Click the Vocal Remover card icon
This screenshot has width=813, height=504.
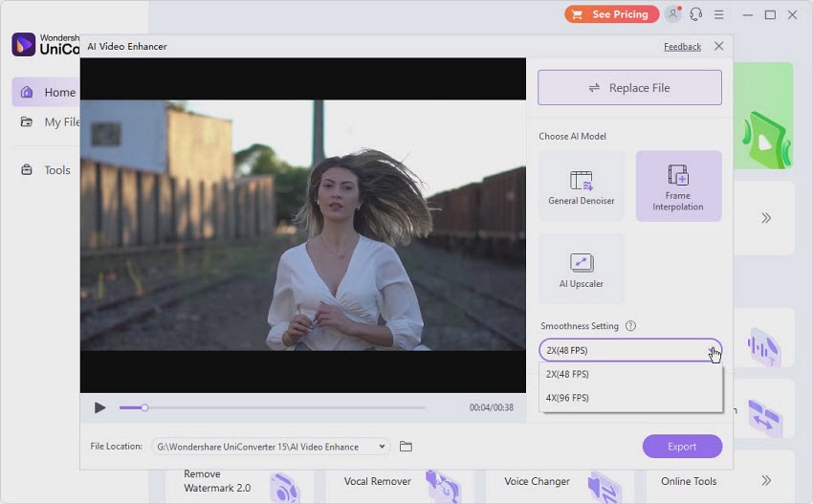[443, 487]
